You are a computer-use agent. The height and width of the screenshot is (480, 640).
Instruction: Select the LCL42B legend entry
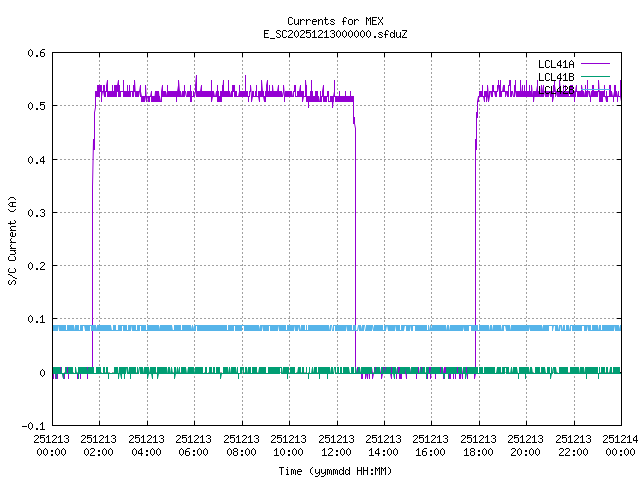click(x=556, y=90)
